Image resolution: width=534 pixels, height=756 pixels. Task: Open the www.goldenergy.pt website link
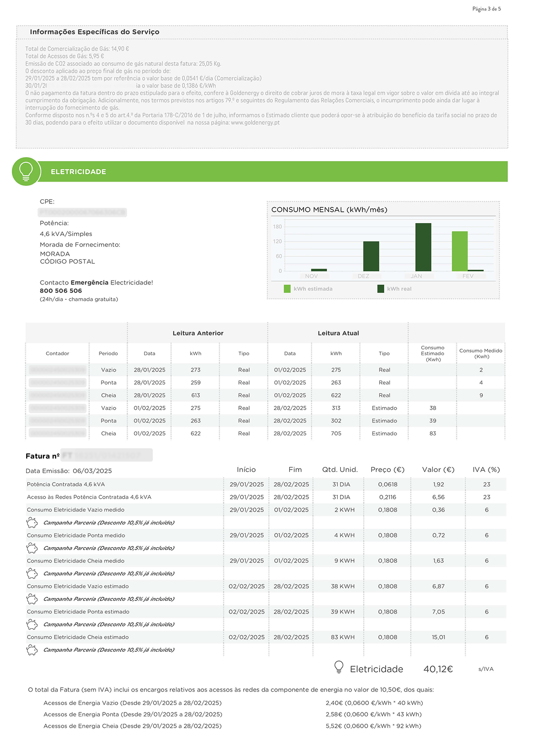pos(255,123)
